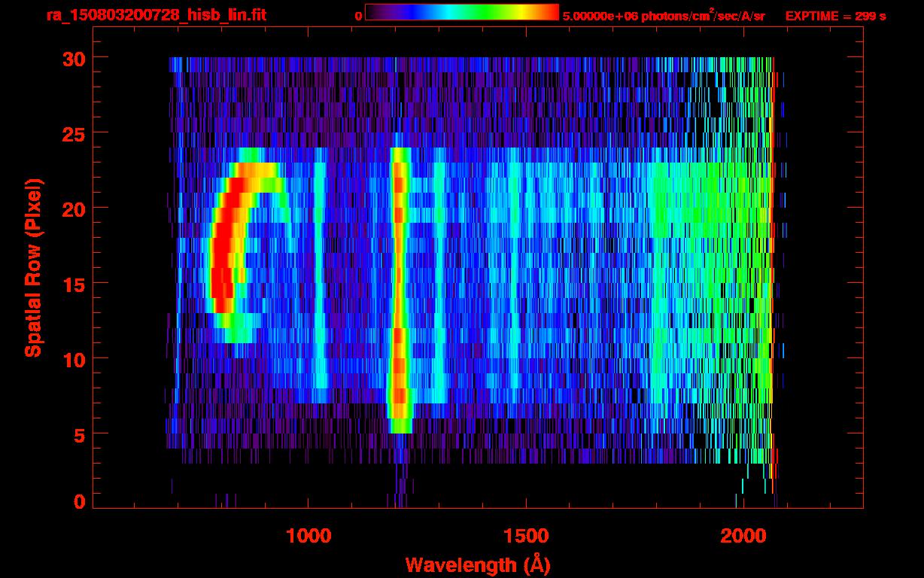The width and height of the screenshot is (924, 578).
Task: Click the 5.00000e+06 photons unit label
Action: tap(663, 16)
